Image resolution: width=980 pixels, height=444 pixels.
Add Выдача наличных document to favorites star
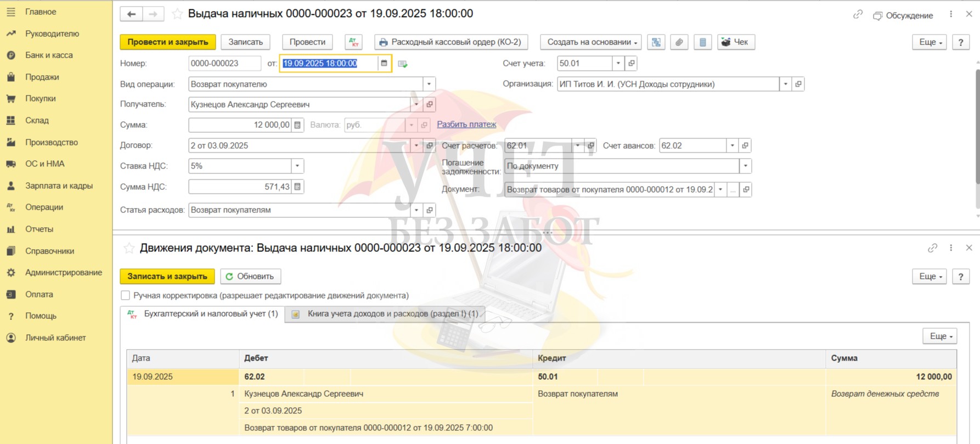tap(177, 14)
